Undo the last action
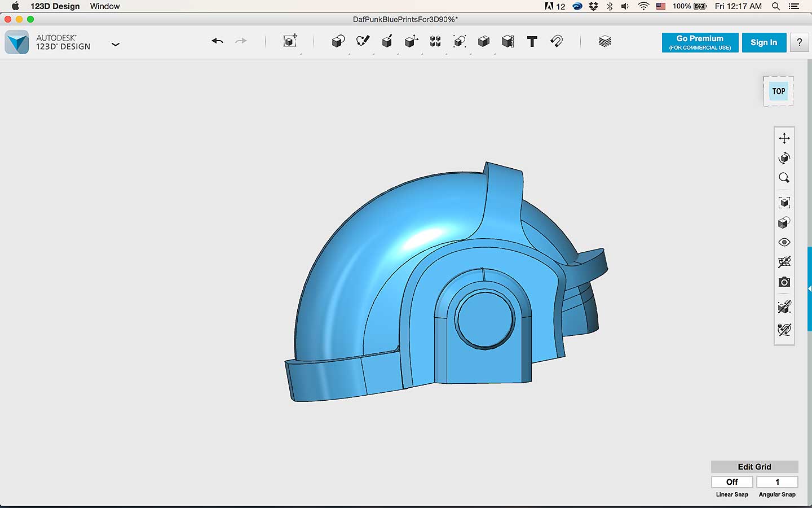 point(218,41)
